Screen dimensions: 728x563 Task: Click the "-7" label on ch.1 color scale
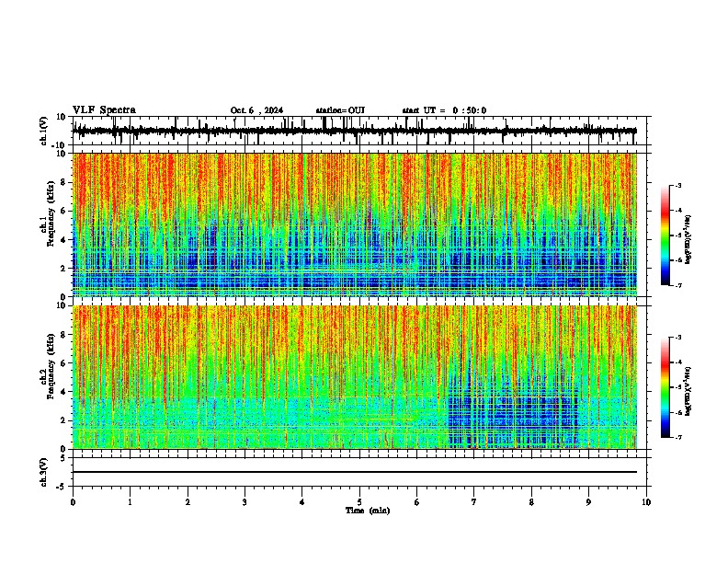(677, 285)
